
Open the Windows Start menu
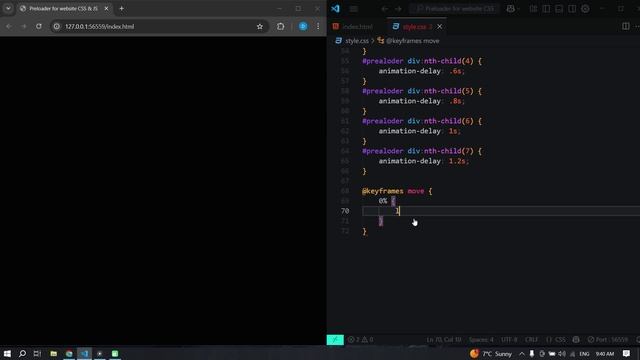click(7, 353)
